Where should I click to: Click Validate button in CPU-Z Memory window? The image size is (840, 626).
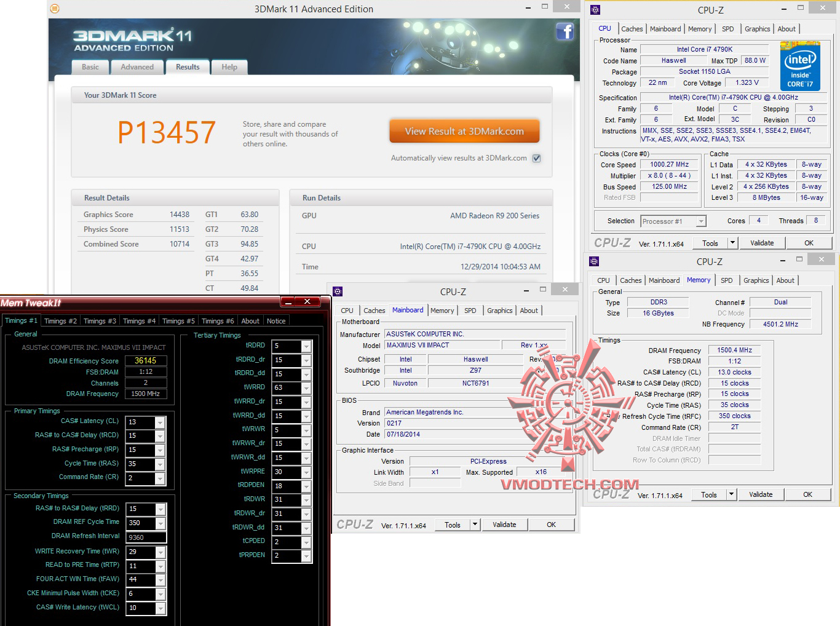coord(761,494)
